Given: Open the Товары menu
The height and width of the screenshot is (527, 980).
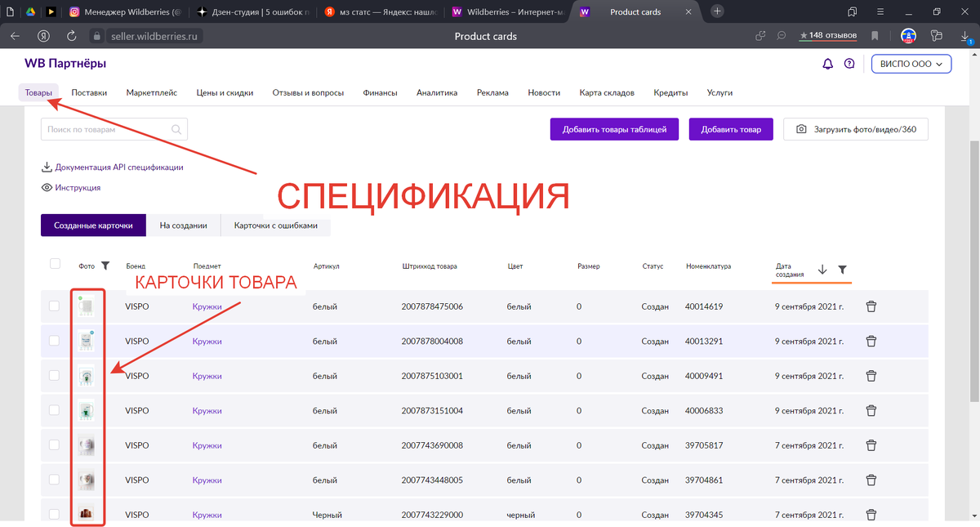Looking at the screenshot, I should (x=38, y=92).
